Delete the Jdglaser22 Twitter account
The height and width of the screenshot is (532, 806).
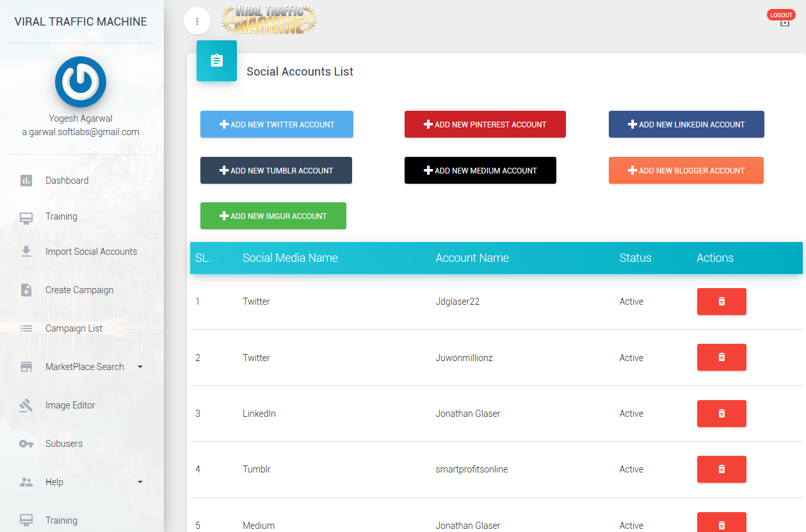coord(721,302)
